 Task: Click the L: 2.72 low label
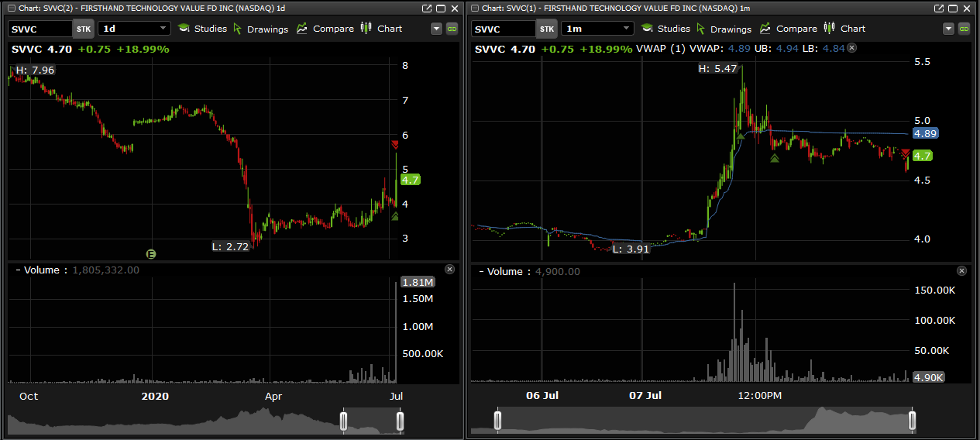[230, 246]
